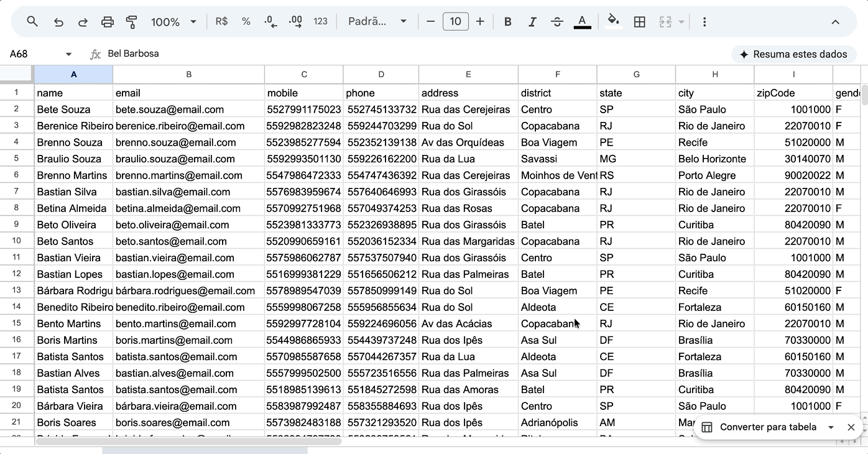Screen dimensions: 868x454
Task: Open the borders menu
Action: point(639,22)
